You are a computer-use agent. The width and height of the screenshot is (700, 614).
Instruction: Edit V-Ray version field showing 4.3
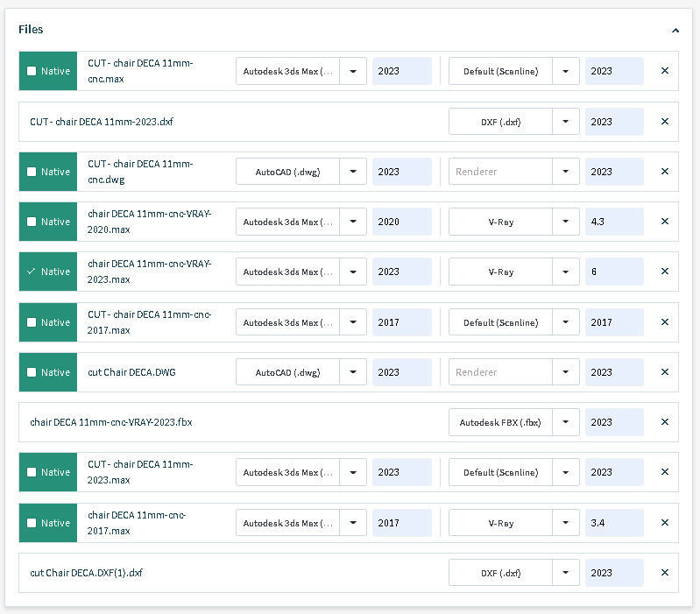coord(613,222)
